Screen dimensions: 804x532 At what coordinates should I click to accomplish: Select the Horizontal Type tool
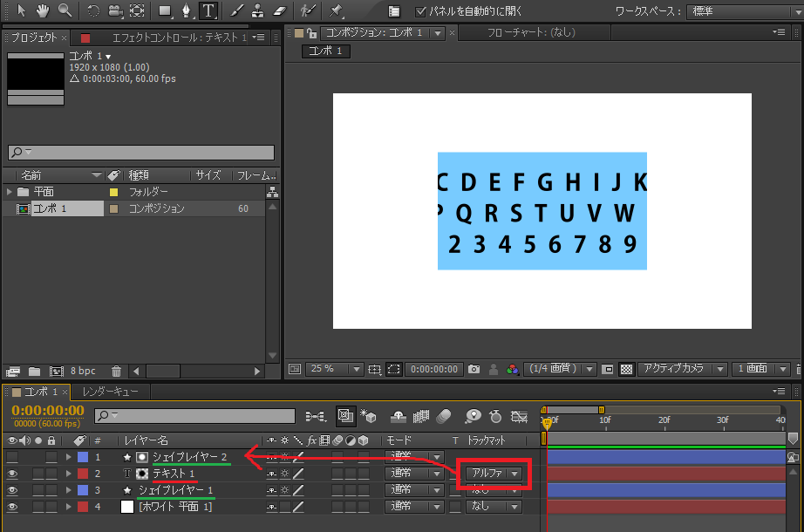(x=208, y=10)
